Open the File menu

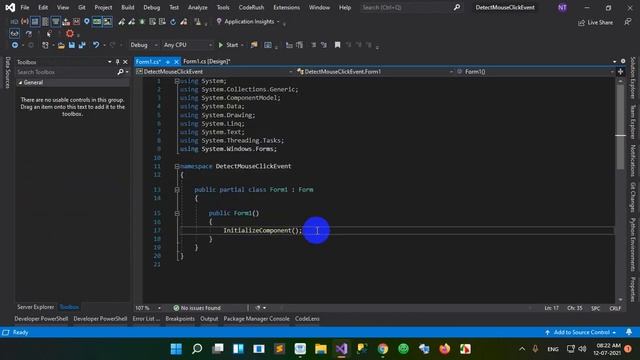(x=25, y=7)
